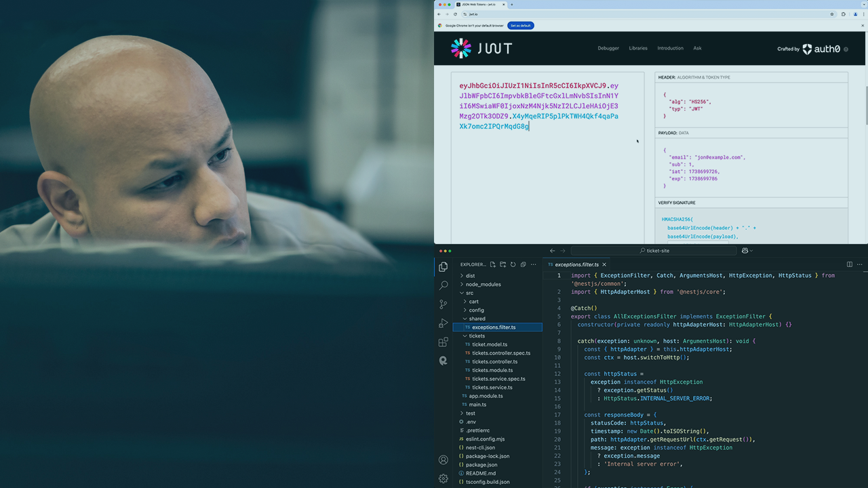Bookmark this page with the star icon
868x488 pixels.
pos(832,14)
